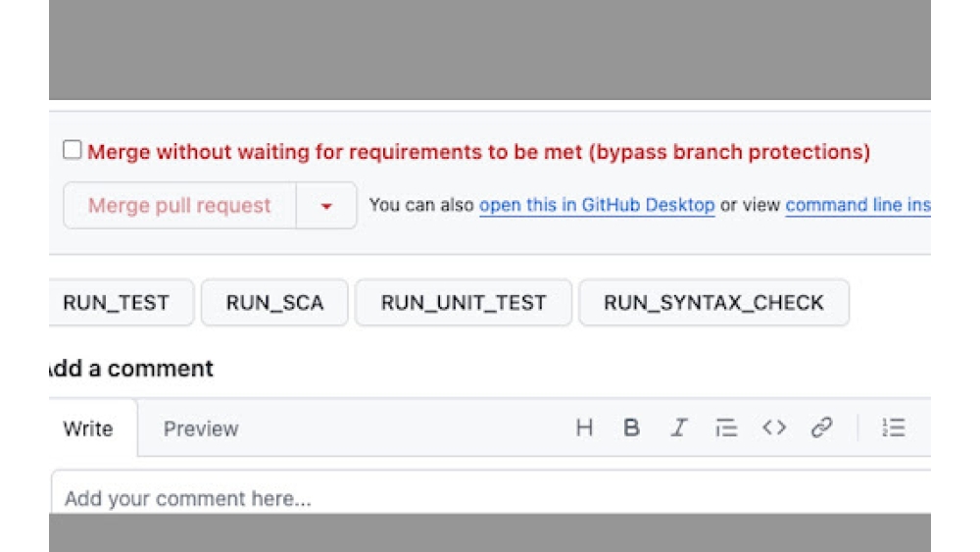
Task: Insert code snippet with the <> icon
Action: click(x=774, y=427)
